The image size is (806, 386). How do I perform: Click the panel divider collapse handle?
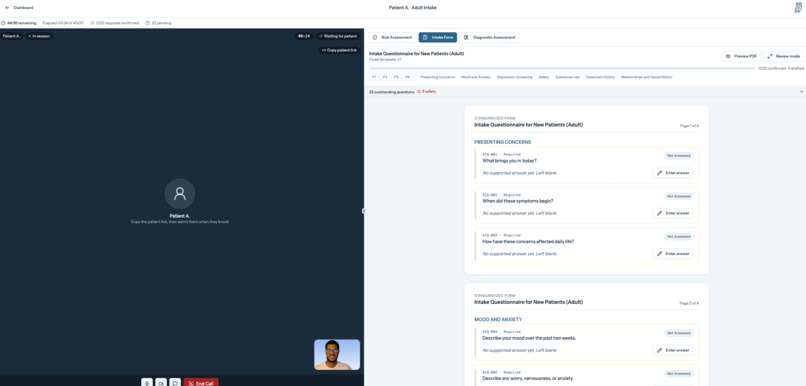[x=363, y=211]
